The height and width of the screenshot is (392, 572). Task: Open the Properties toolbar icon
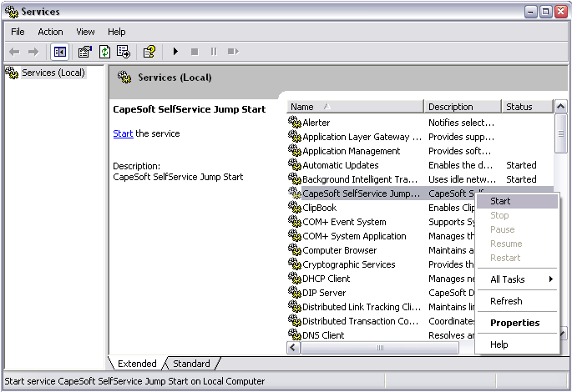click(84, 52)
